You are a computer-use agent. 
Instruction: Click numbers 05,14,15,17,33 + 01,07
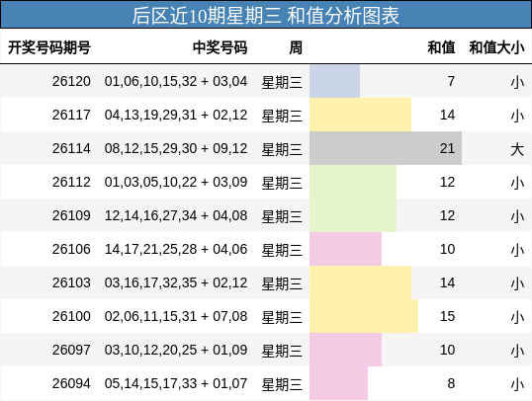click(176, 383)
